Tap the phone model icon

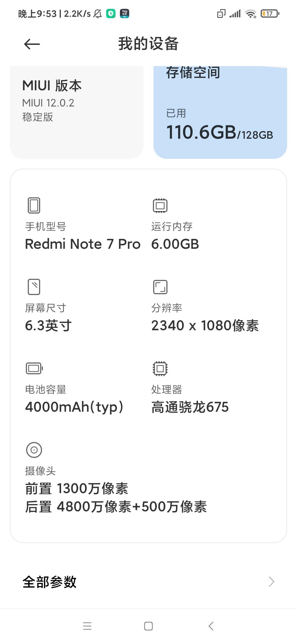point(34,205)
